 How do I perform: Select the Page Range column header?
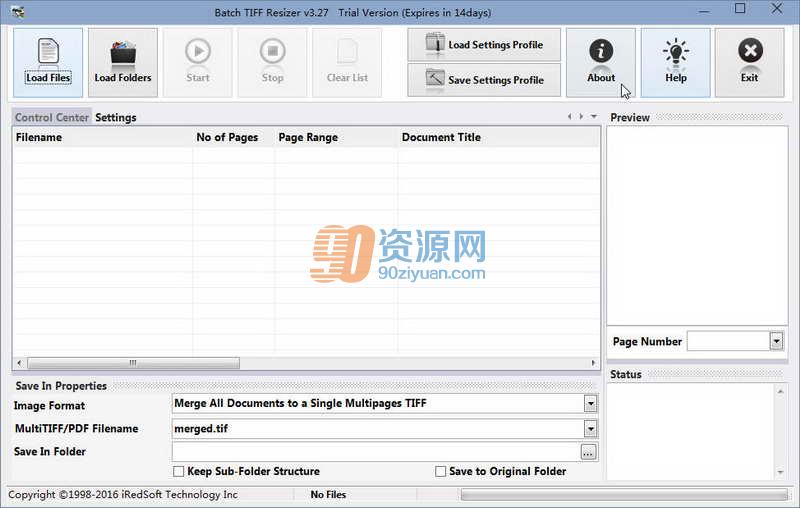coord(336,137)
